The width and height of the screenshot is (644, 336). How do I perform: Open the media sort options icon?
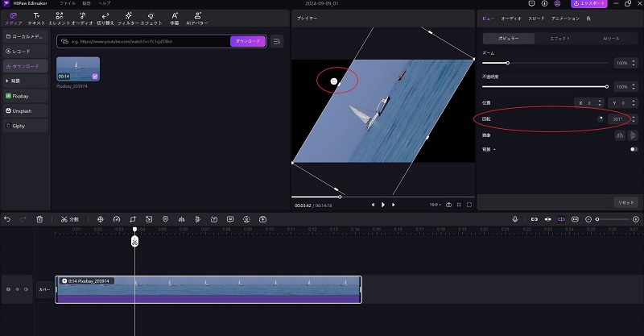(277, 41)
